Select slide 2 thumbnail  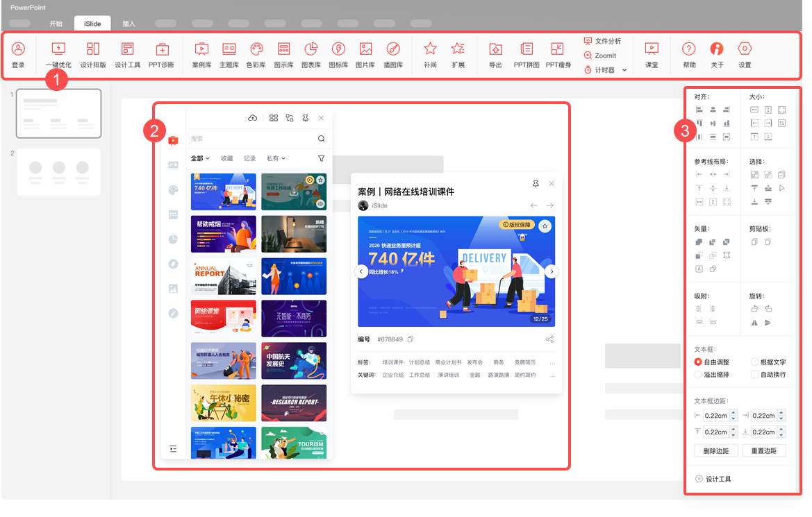58,172
